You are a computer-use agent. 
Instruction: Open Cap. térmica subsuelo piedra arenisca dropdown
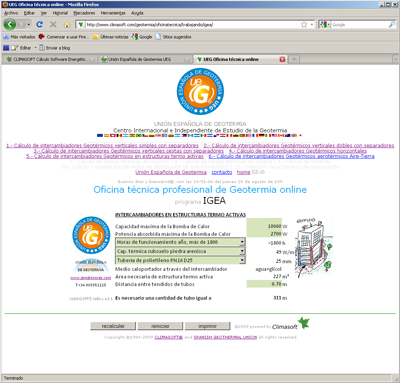click(180, 251)
